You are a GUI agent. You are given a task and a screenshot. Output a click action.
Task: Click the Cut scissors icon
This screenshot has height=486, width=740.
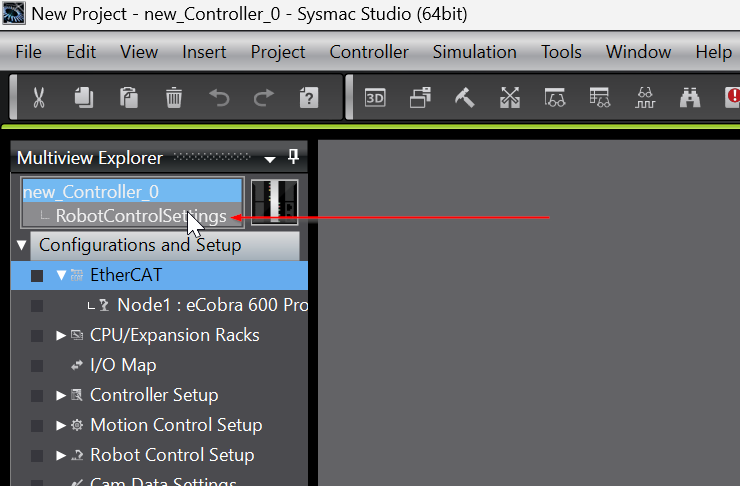[x=39, y=98]
